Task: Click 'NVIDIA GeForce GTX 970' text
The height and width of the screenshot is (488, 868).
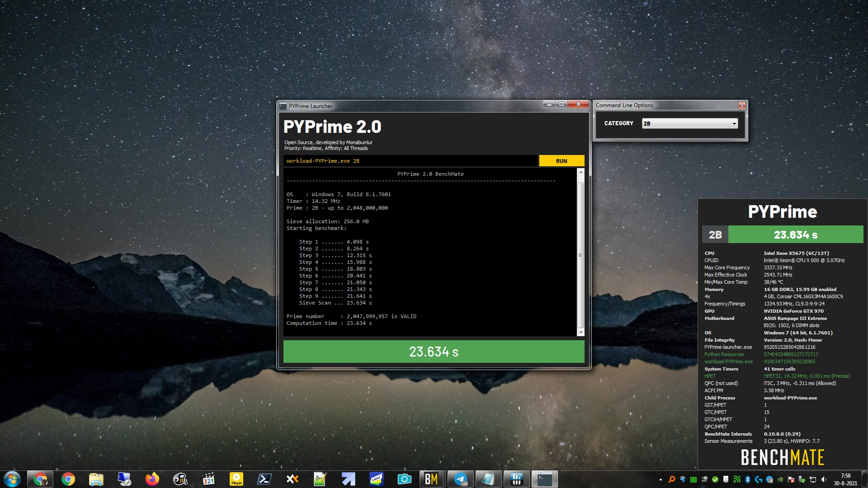Action: 793,311
